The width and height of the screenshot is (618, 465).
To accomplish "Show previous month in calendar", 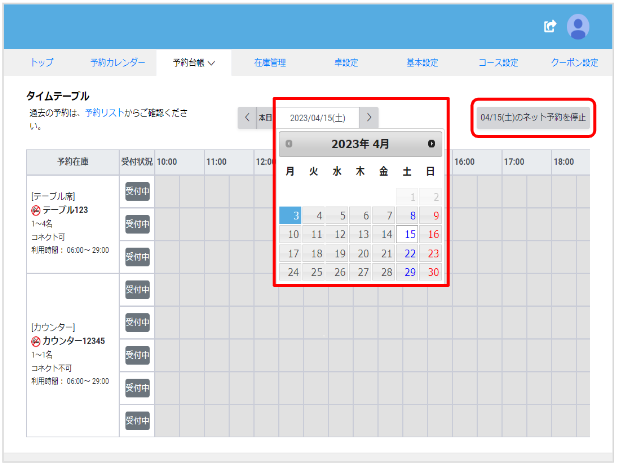I will pyautogui.click(x=289, y=144).
